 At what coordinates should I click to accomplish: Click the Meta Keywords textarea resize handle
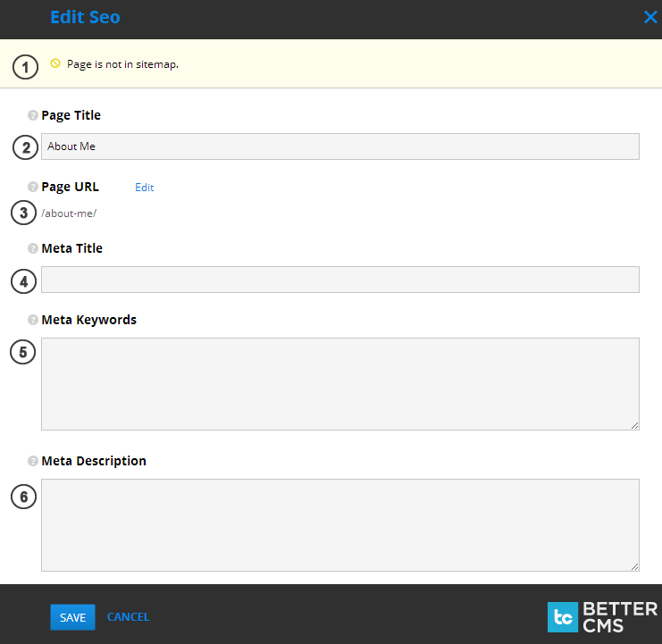634,425
